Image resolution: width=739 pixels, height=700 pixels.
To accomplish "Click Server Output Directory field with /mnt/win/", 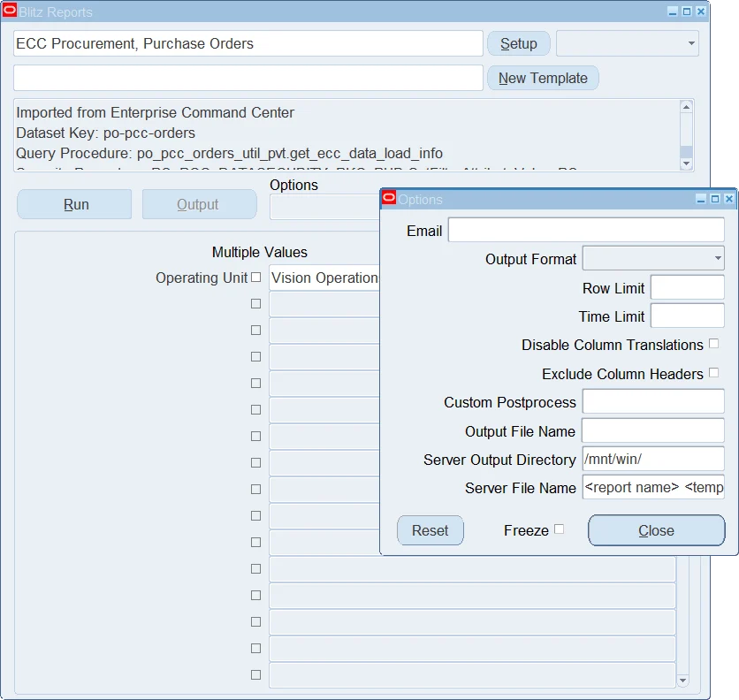I will 653,459.
